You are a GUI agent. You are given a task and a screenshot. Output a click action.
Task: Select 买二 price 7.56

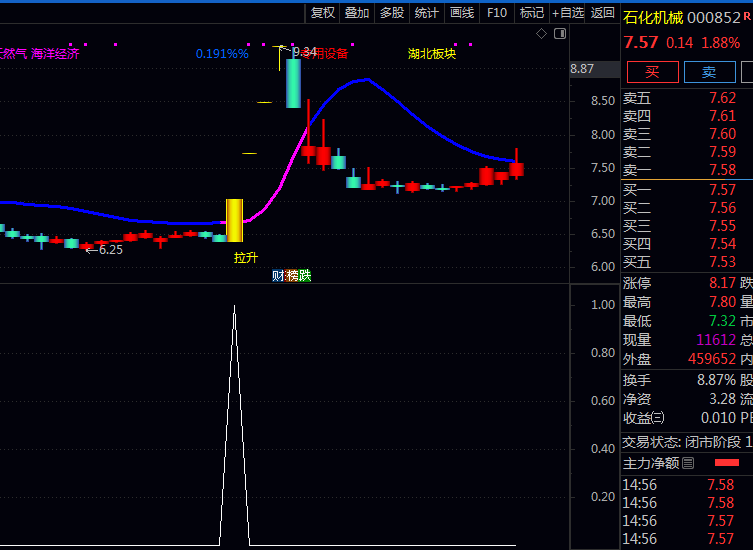(722, 208)
